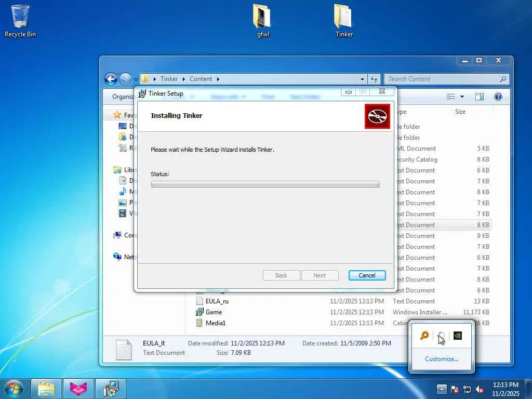Click the Security Catalog type cell
Image resolution: width=532 pixels, height=399 pixels.
[417, 159]
